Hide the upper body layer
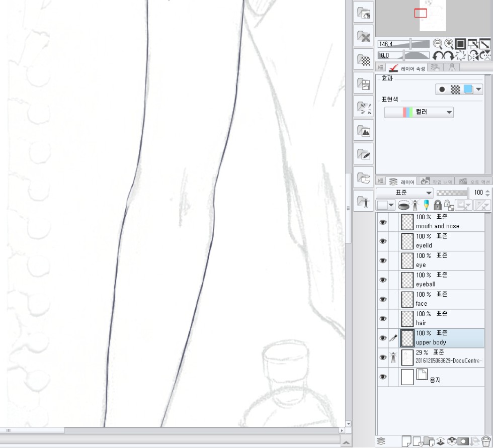493x448 pixels. click(383, 338)
